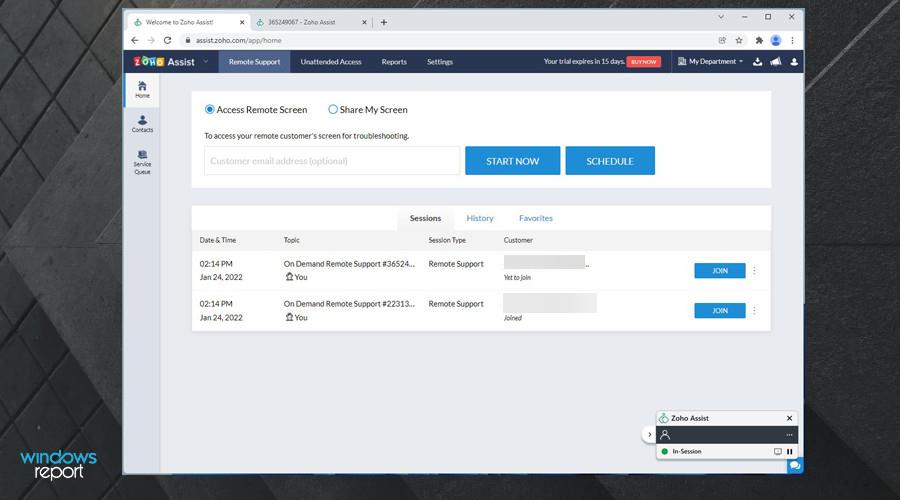This screenshot has width=900, height=500.
Task: Open a new browser tab
Action: 383,22
